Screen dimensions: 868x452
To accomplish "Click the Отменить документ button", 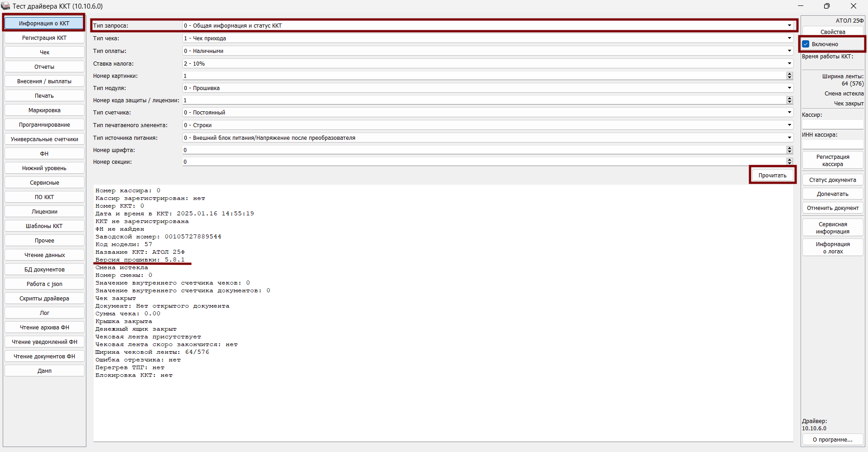I will (x=832, y=208).
